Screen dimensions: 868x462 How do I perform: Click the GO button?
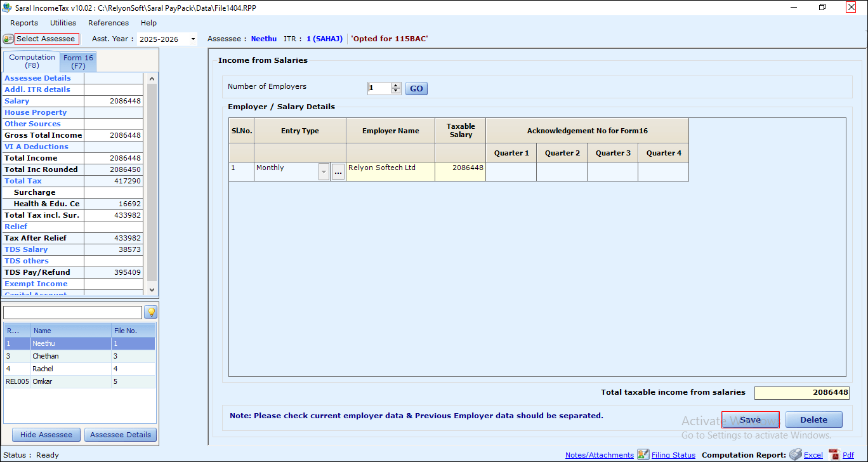pyautogui.click(x=416, y=89)
